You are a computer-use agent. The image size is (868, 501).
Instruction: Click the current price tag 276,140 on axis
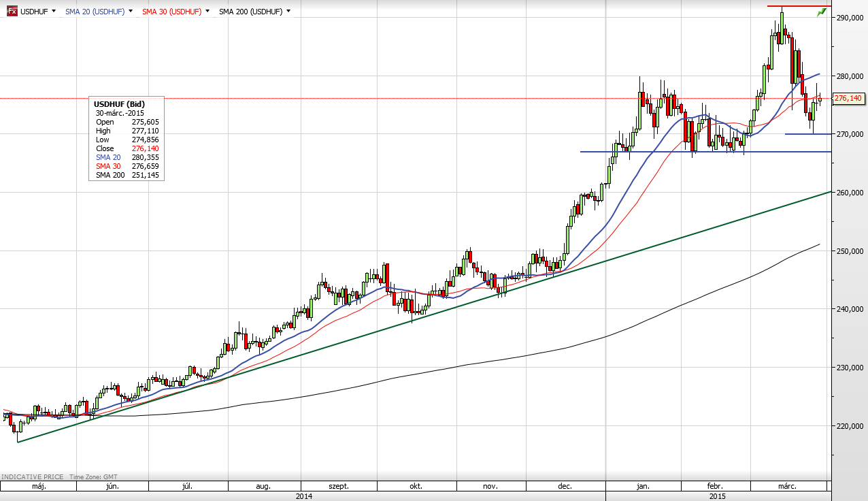[848, 98]
